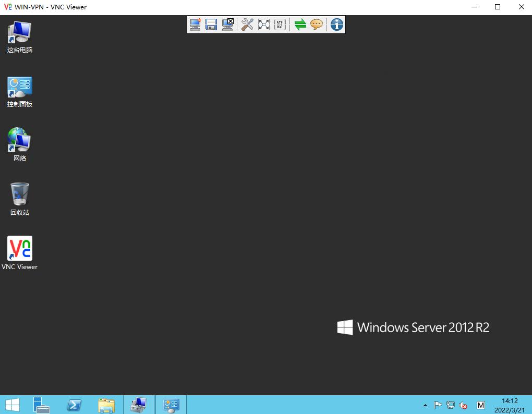Open File Explorer from the taskbar
This screenshot has width=532, height=414.
point(106,405)
